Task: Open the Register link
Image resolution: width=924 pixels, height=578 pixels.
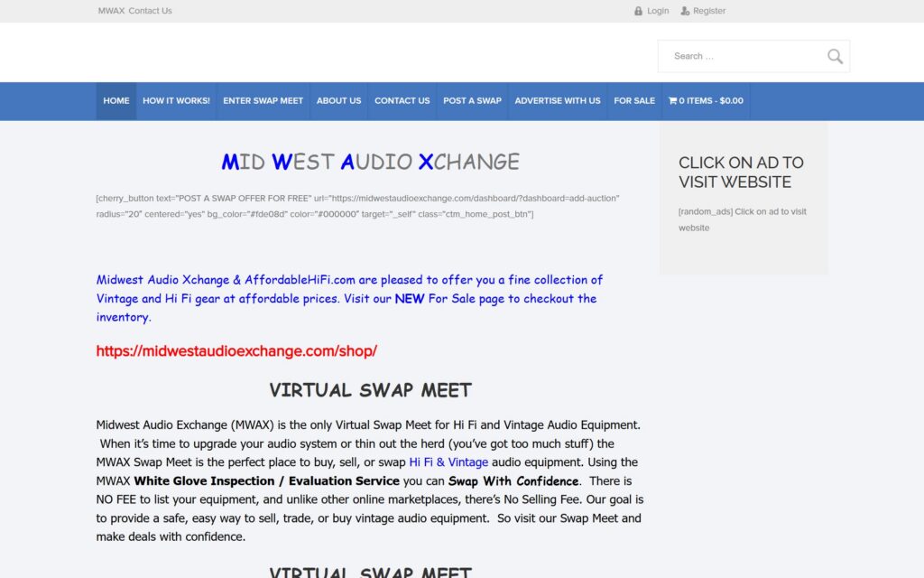Action: pos(709,11)
